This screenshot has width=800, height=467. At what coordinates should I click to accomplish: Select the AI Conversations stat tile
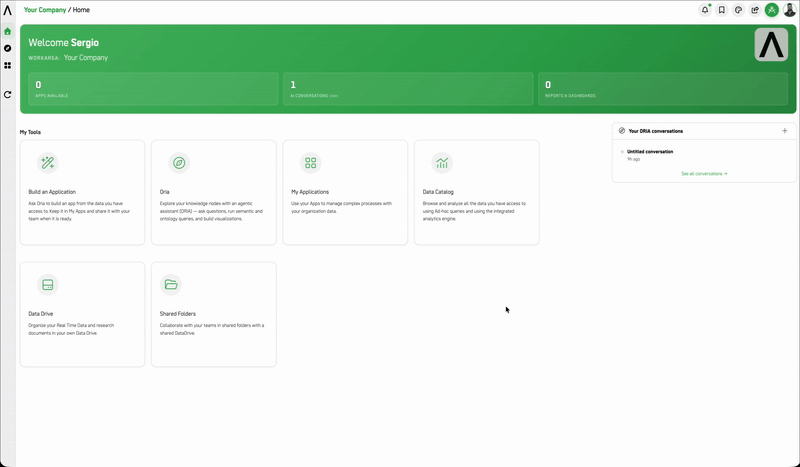[408, 89]
